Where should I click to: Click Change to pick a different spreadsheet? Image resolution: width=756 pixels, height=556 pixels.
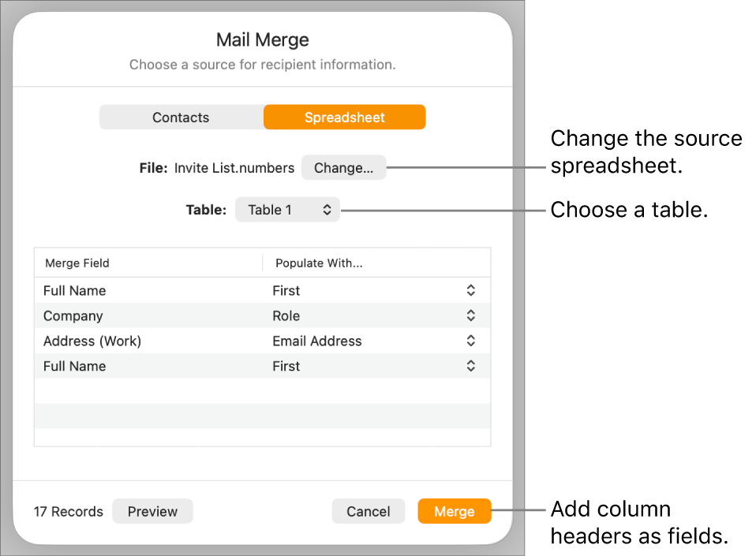(x=343, y=167)
